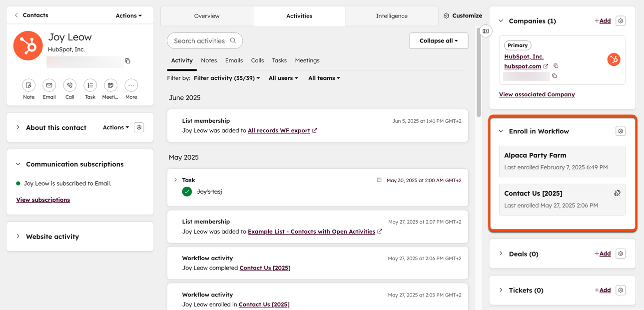
Task: Mark the Joy's tasj task as incomplete
Action: coord(186,191)
